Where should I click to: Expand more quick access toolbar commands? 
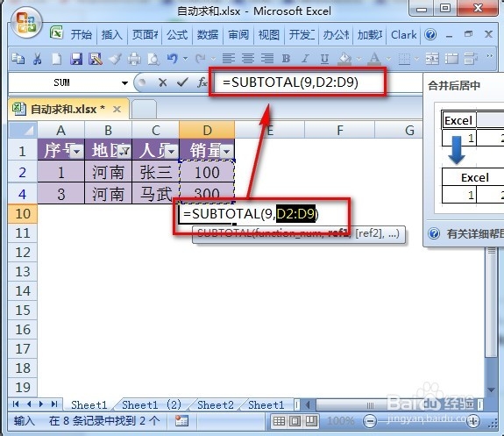(489, 56)
